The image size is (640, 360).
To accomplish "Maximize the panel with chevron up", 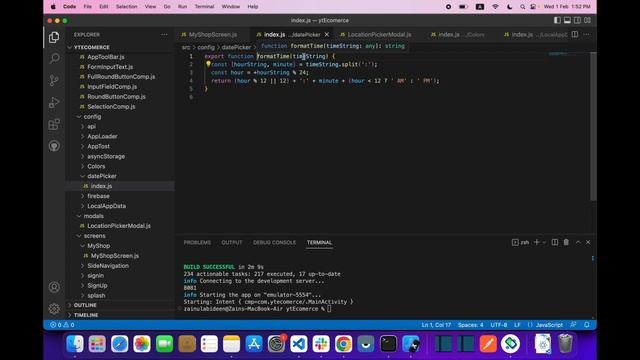I will (x=578, y=242).
